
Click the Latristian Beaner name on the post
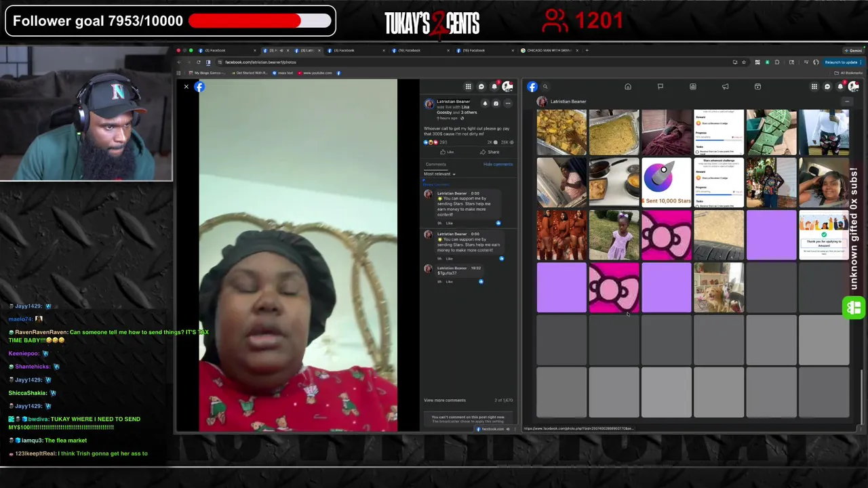(x=454, y=102)
